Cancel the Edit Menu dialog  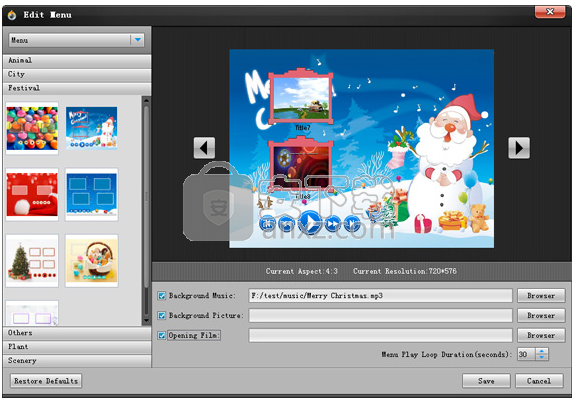click(x=539, y=381)
